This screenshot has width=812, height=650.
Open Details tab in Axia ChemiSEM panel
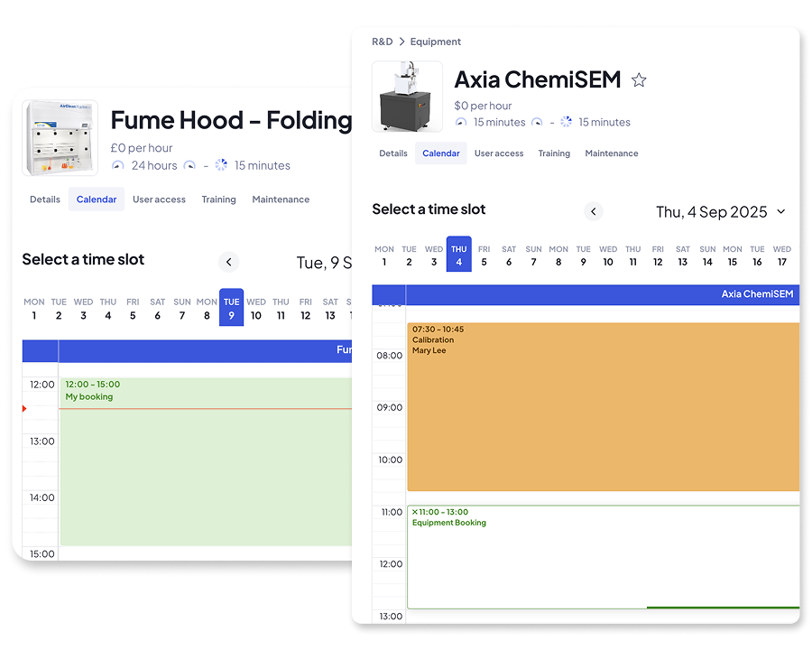[x=393, y=153]
